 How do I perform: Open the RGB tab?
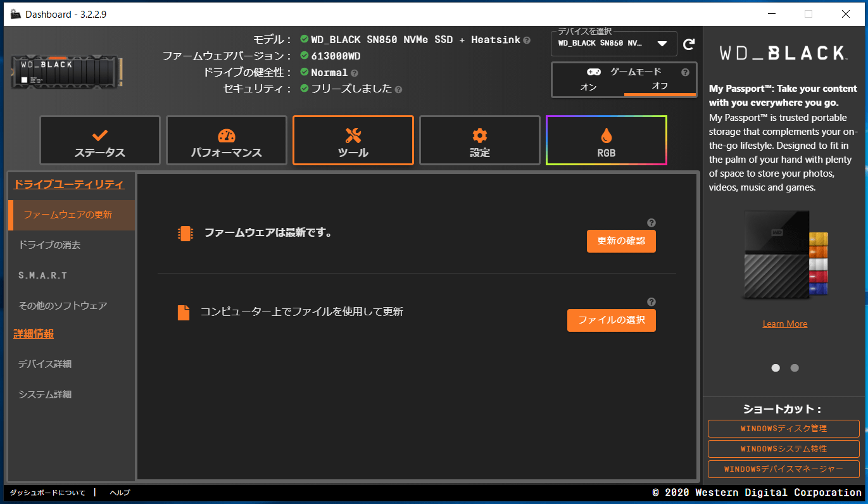click(x=607, y=141)
